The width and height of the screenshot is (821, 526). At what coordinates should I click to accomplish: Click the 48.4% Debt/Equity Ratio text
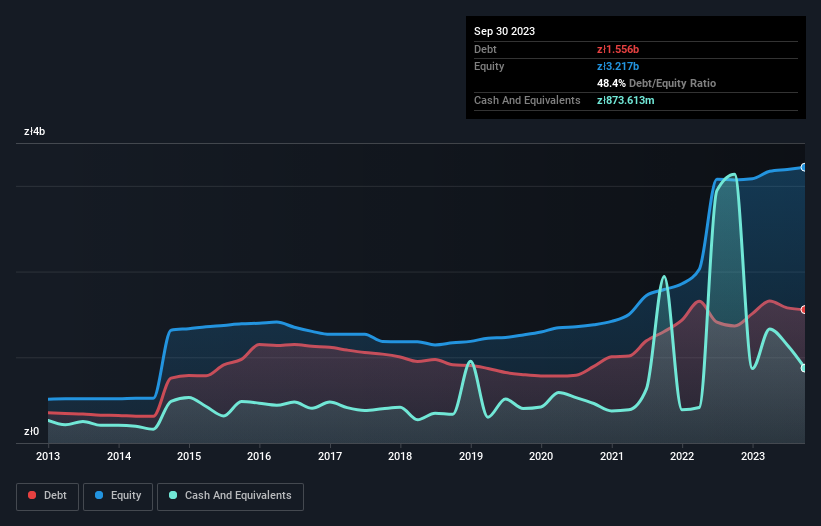pos(656,83)
